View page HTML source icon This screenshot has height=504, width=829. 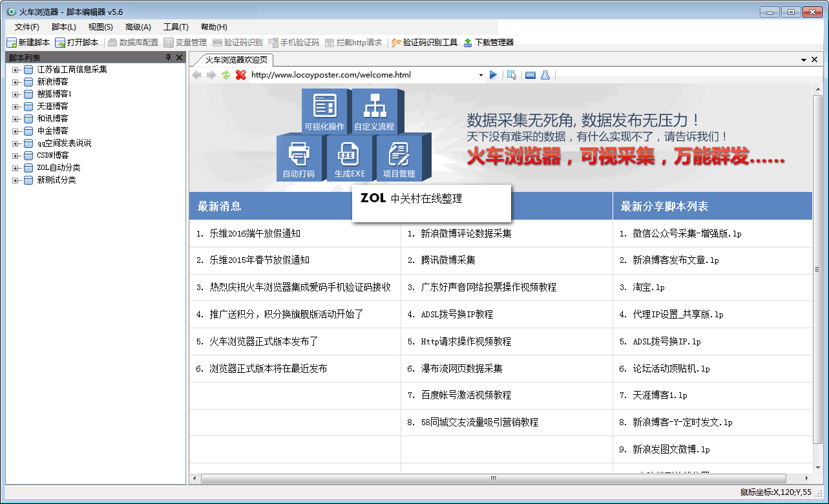[x=530, y=75]
